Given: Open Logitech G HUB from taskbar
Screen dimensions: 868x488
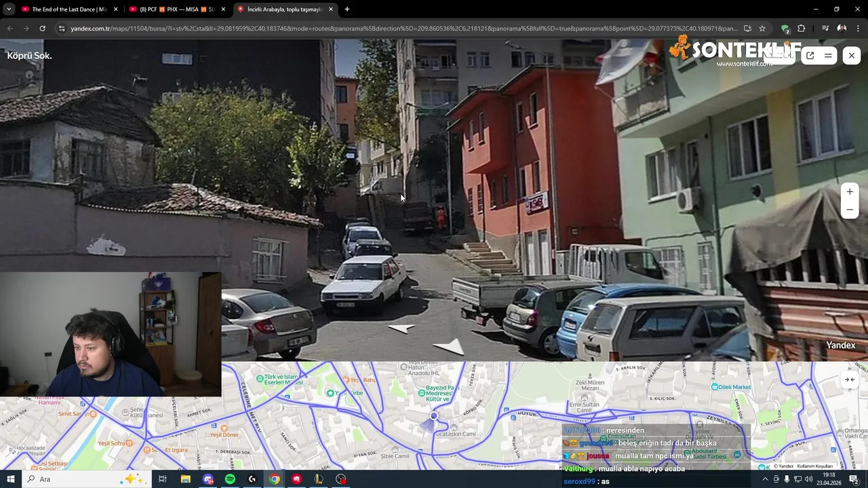Looking at the screenshot, I should click(252, 479).
